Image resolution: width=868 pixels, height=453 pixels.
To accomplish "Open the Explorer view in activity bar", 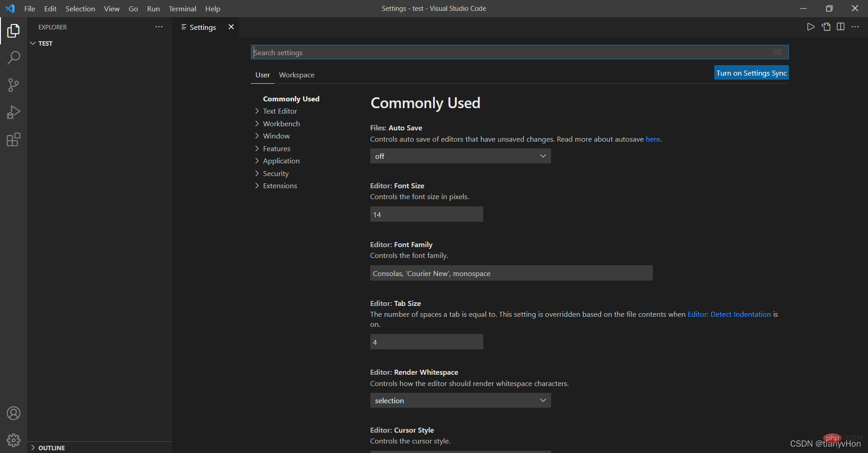I will [x=14, y=31].
